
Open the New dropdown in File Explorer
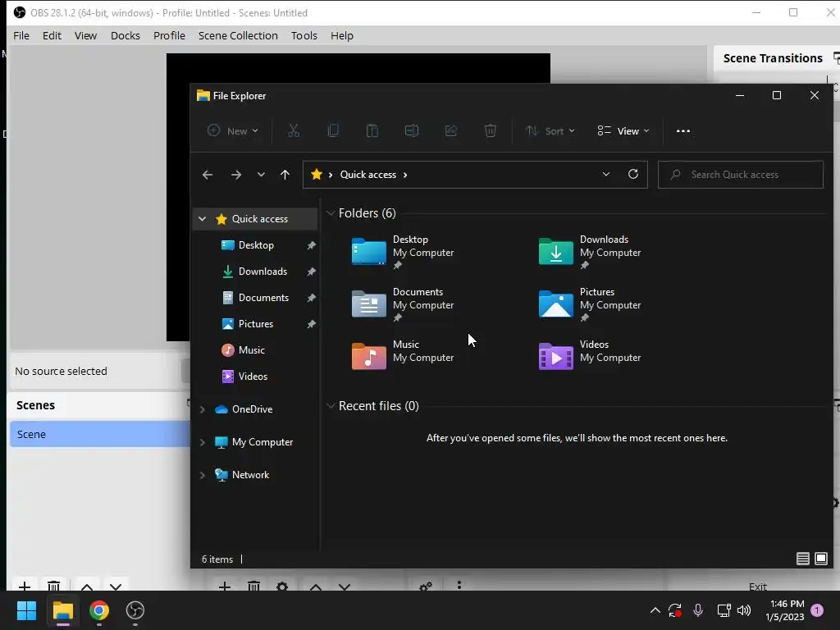233,130
